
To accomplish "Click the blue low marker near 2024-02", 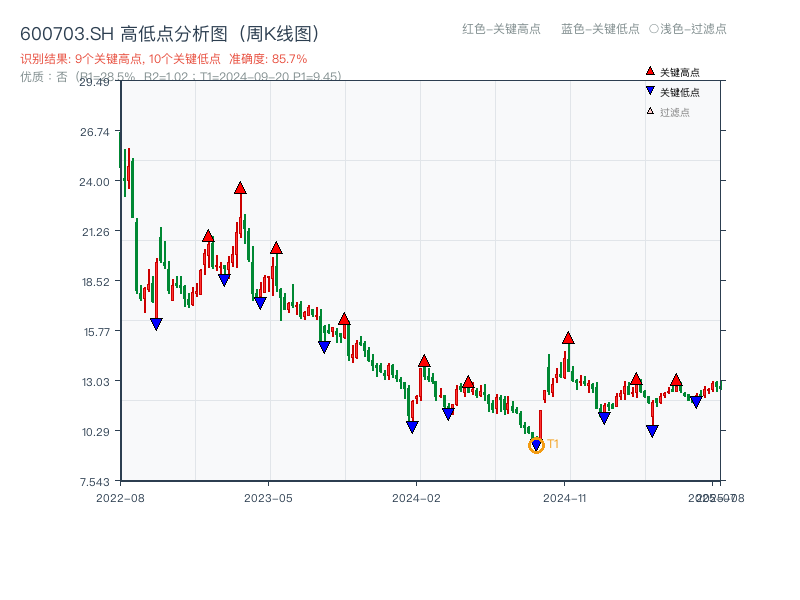I will (x=411, y=427).
